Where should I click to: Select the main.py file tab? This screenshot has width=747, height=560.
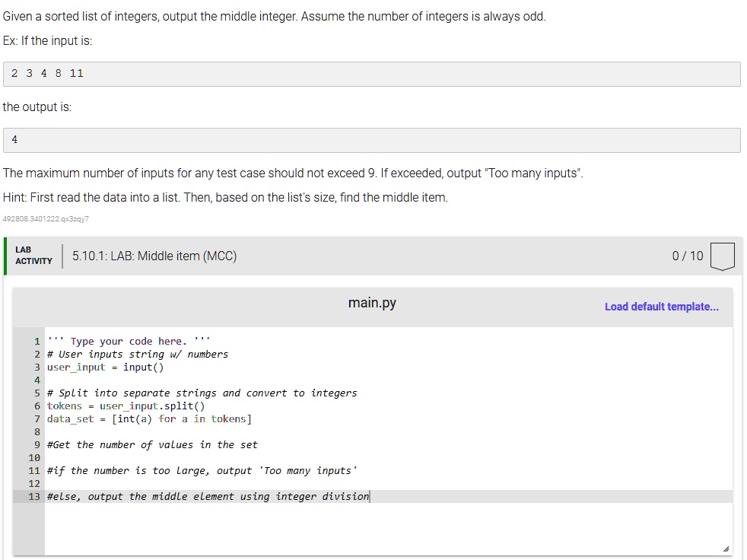(x=372, y=303)
